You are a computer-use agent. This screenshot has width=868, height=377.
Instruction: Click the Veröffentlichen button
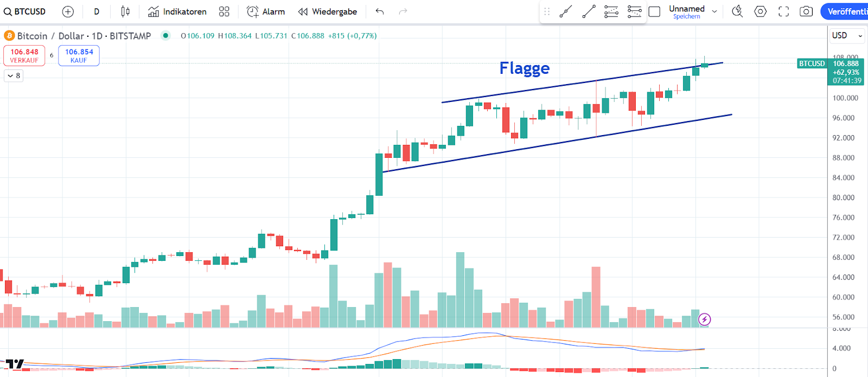click(x=845, y=11)
